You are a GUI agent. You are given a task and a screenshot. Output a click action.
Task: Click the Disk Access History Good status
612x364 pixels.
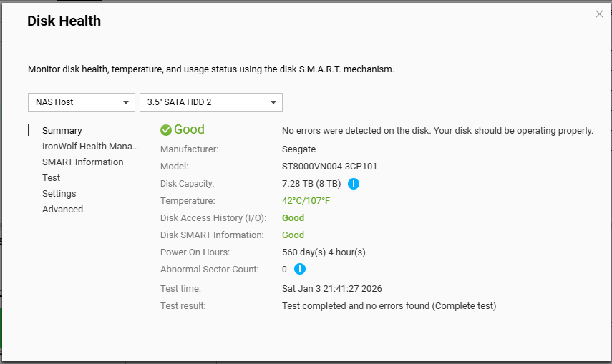point(293,218)
